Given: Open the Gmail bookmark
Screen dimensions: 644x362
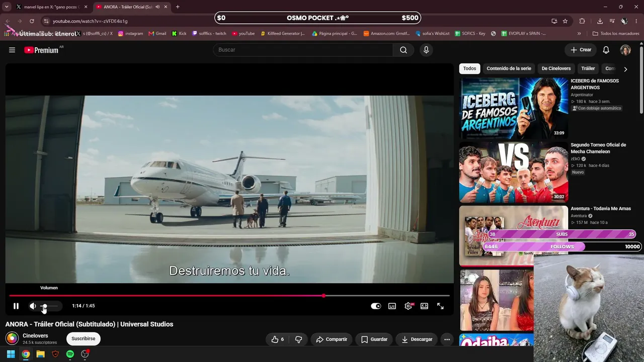Looking at the screenshot, I should 157,34.
